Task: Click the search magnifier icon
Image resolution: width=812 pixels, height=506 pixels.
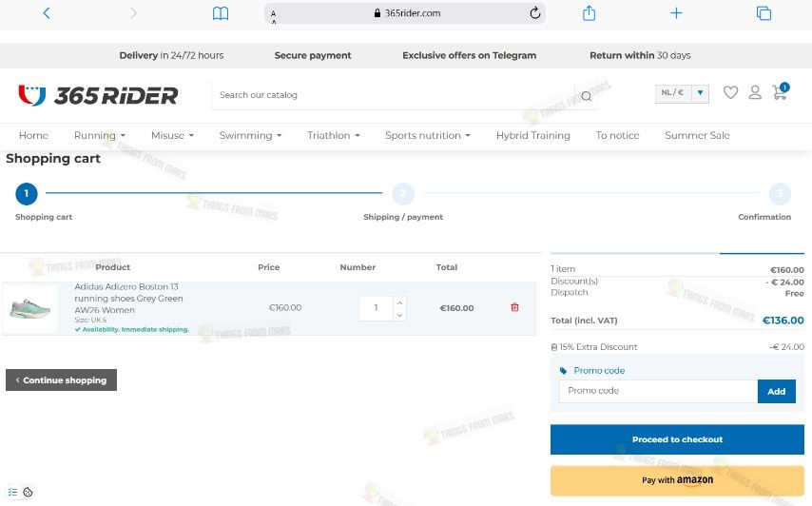Action: (586, 96)
